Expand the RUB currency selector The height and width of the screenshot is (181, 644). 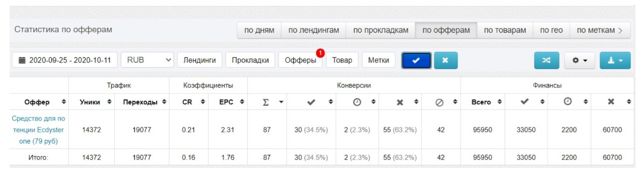[x=147, y=60]
